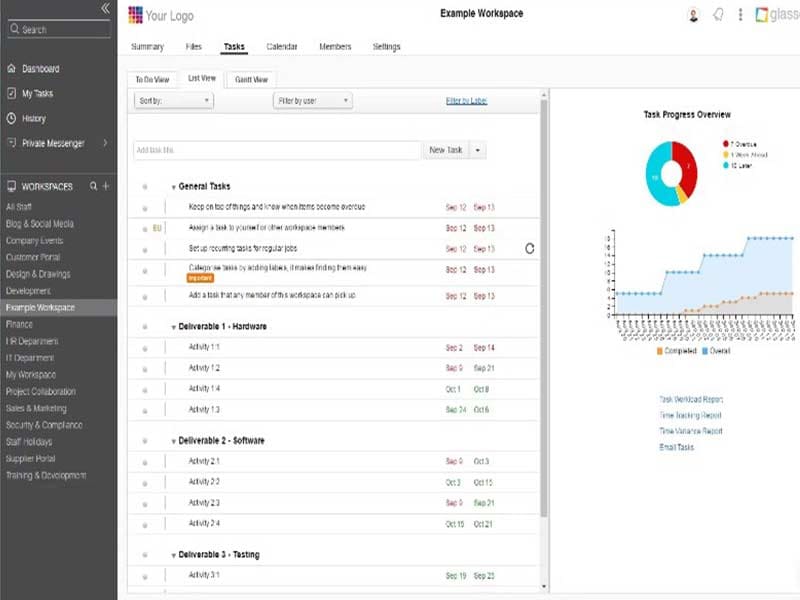Viewport: 800px width, 600px height.
Task: Switch to the Gantt View tab
Action: (250, 79)
